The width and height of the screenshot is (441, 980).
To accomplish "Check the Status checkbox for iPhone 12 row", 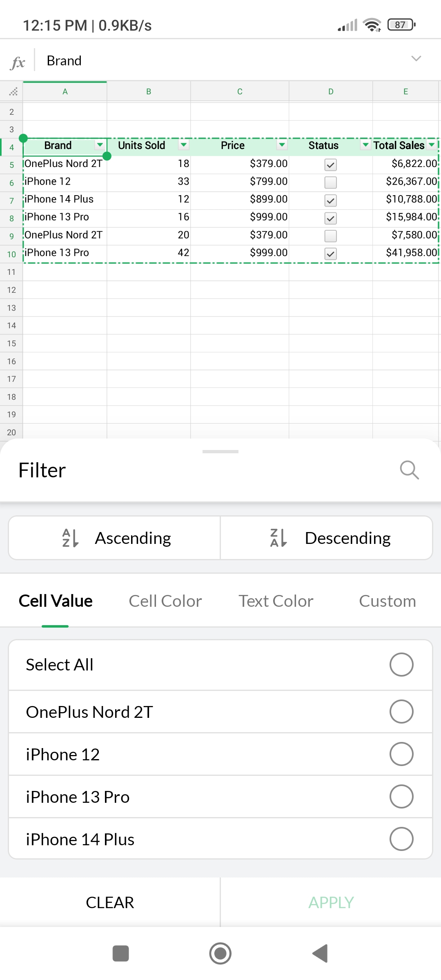I will [330, 182].
